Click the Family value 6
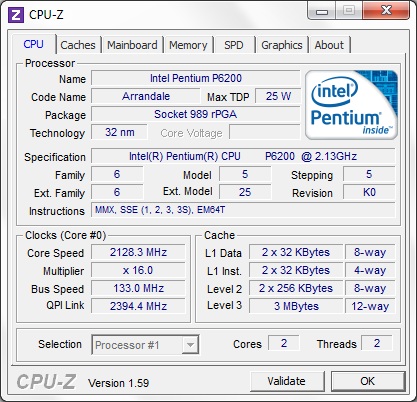 (117, 174)
